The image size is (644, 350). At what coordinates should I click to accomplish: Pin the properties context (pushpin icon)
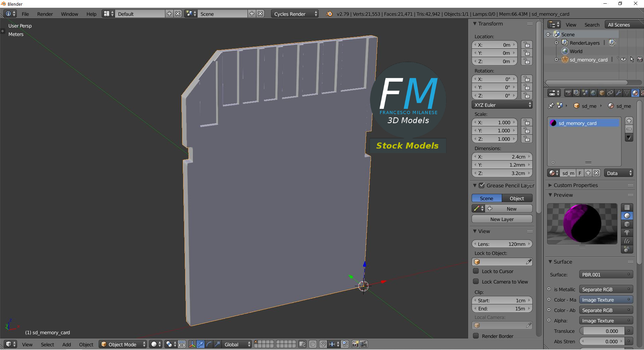click(x=551, y=106)
